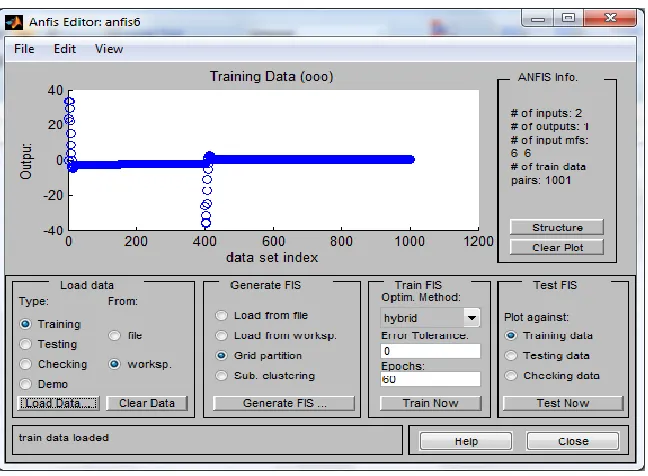Minimize the Anfis Editor window
648x476 pixels.
pos(538,19)
